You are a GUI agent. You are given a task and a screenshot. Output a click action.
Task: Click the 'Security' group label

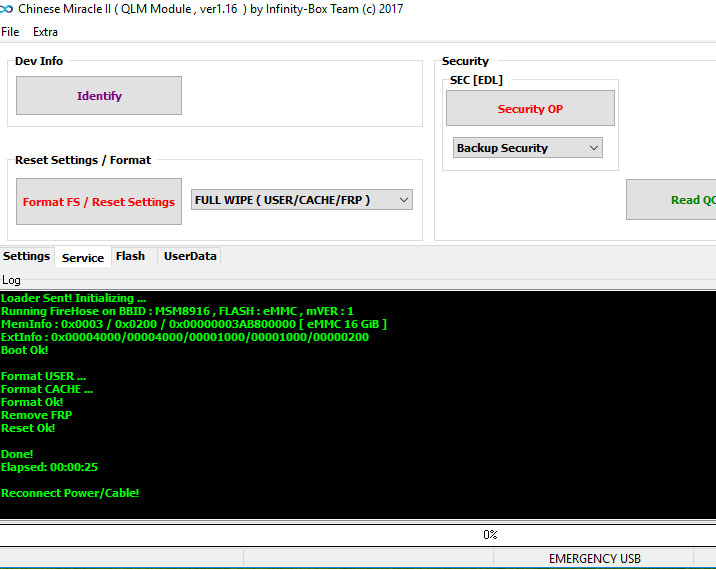click(465, 61)
